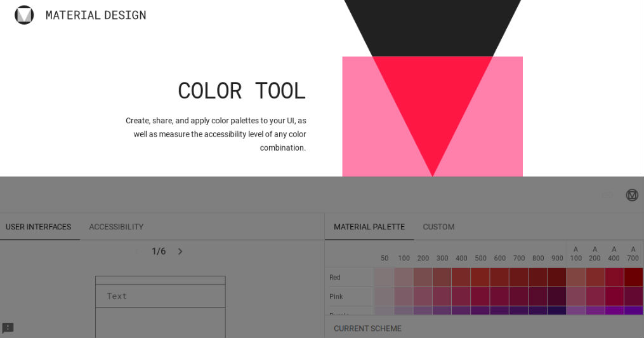Open the feedback exclamation bubble icon
Image resolution: width=644 pixels, height=338 pixels.
click(x=8, y=328)
